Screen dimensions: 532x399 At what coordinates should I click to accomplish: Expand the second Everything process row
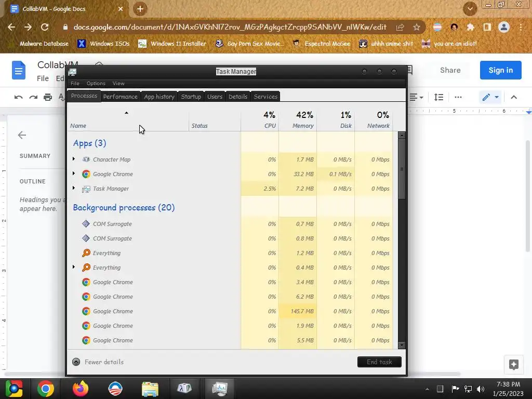coord(74,268)
